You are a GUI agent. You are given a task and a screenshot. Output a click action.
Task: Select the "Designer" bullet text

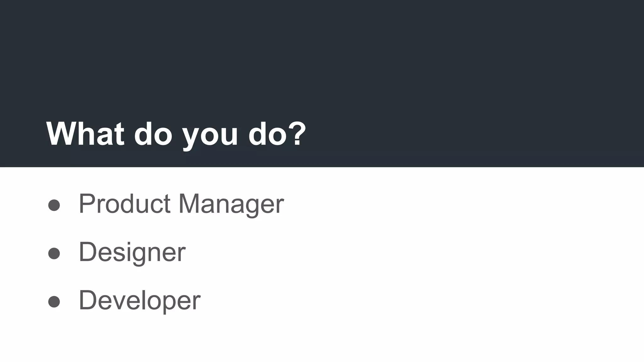tap(132, 252)
